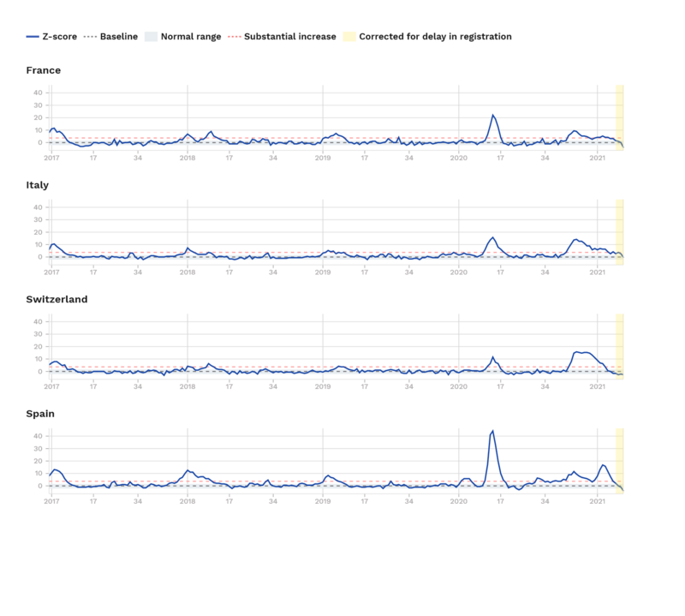Click the highest 2020 peak in Spain chart
Image resolution: width=685 pixels, height=616 pixels.
pyautogui.click(x=493, y=431)
